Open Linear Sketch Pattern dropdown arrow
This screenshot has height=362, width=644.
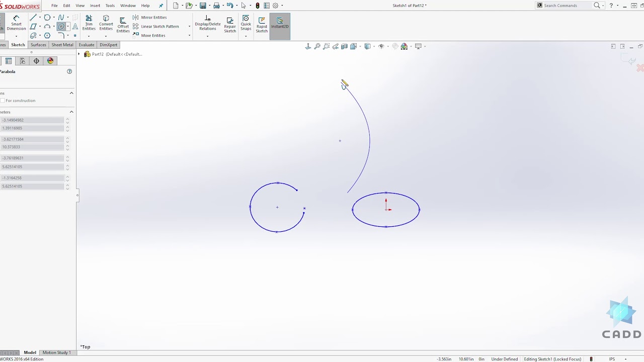(x=189, y=27)
